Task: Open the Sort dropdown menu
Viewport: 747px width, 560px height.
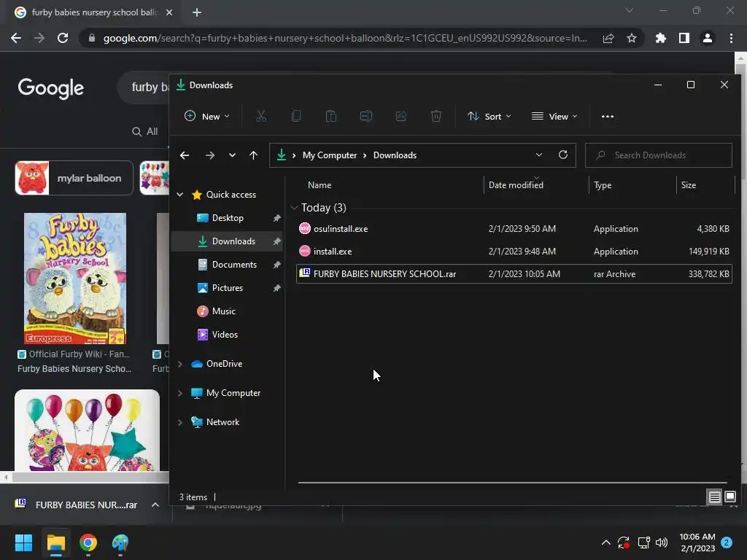Action: [489, 116]
